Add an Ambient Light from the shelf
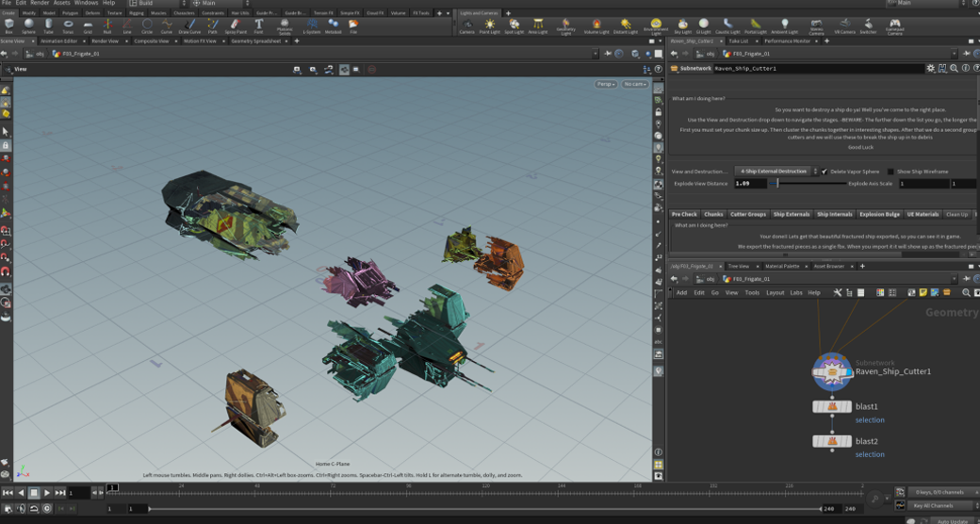This screenshot has height=524, width=980. (784, 26)
